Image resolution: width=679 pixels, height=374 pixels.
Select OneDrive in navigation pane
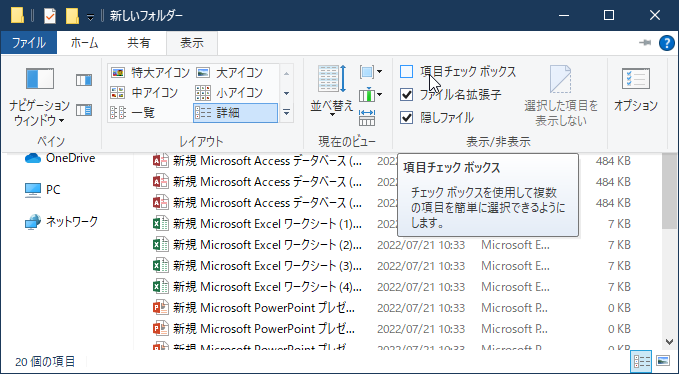point(60,158)
